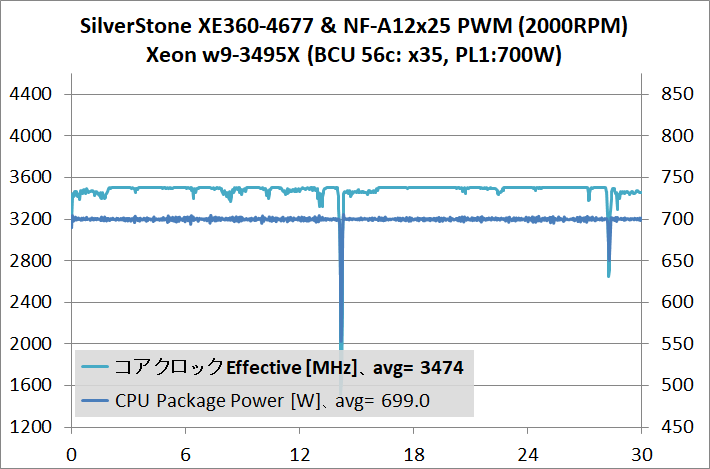Click right axis label 800
This screenshot has height=469, width=710.
(x=677, y=135)
